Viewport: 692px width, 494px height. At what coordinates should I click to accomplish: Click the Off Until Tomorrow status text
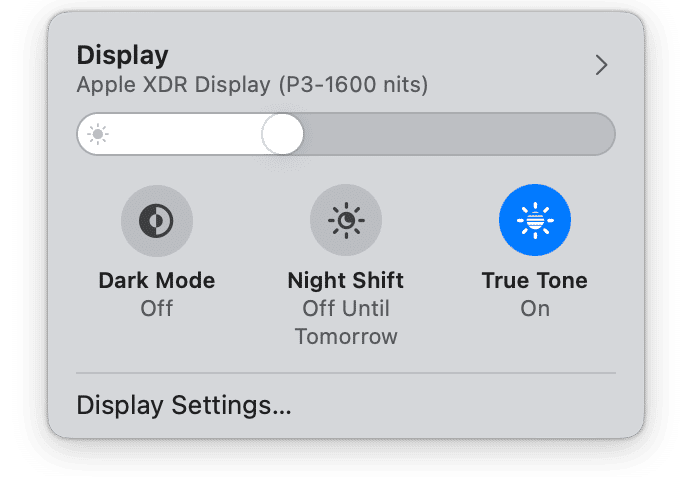point(345,308)
